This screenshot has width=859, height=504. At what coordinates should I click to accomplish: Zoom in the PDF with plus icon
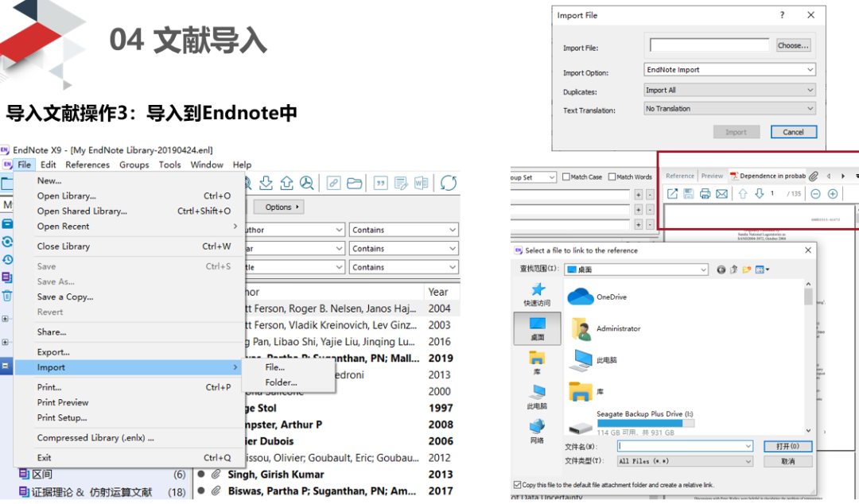pyautogui.click(x=833, y=193)
